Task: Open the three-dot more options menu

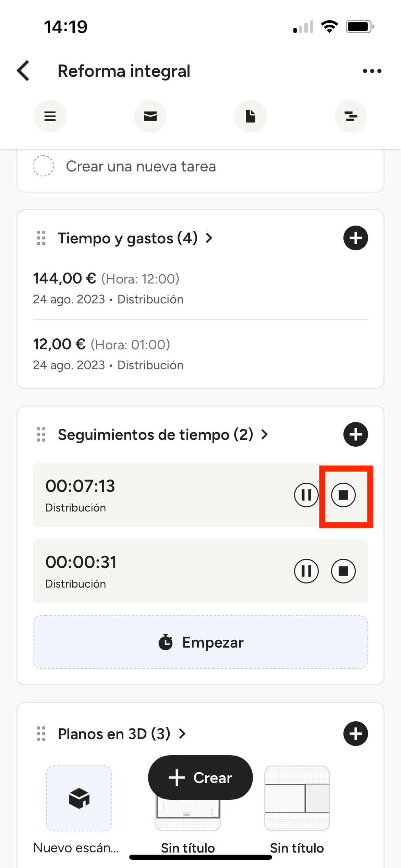Action: tap(372, 71)
